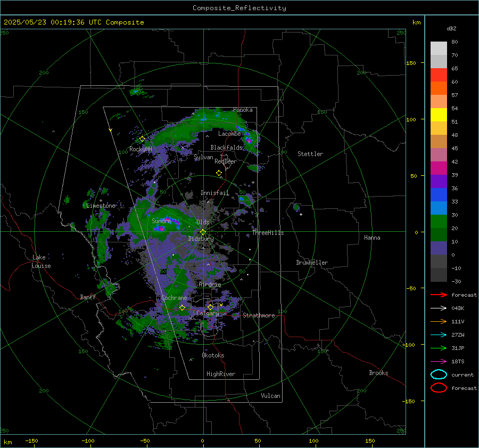Screen dimensions: 479x448
Task: Click the red forecast arrow in legend
Action: click(x=439, y=295)
